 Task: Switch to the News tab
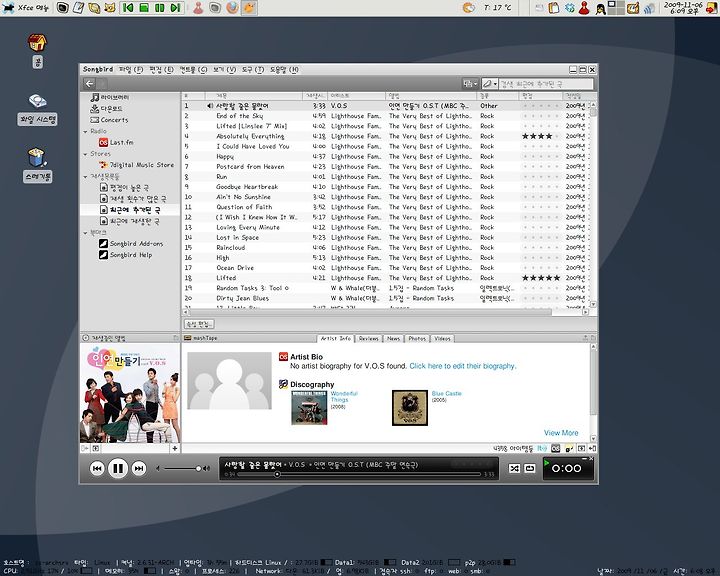click(x=394, y=339)
